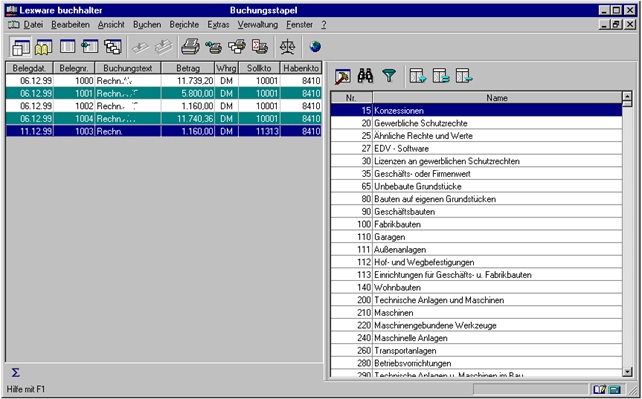Open the journal view with yellow book icon
Screen dimensions: 642x399
43,47
